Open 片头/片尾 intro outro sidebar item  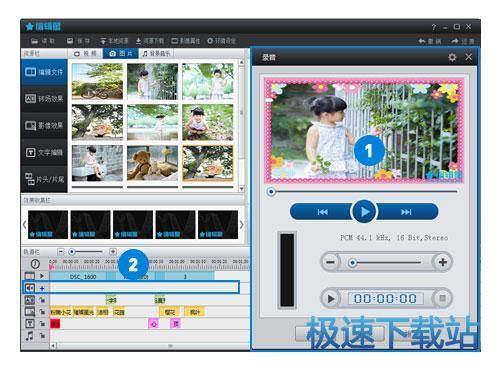pyautogui.click(x=44, y=179)
